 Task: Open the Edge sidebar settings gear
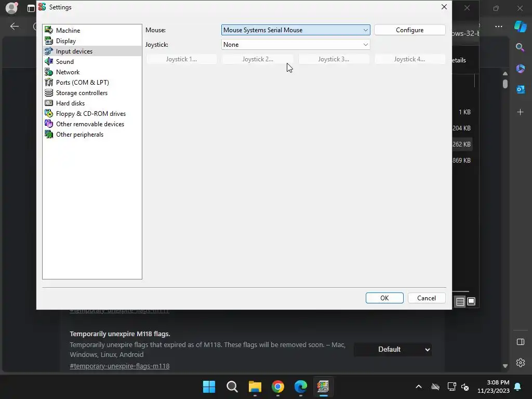coord(521,363)
